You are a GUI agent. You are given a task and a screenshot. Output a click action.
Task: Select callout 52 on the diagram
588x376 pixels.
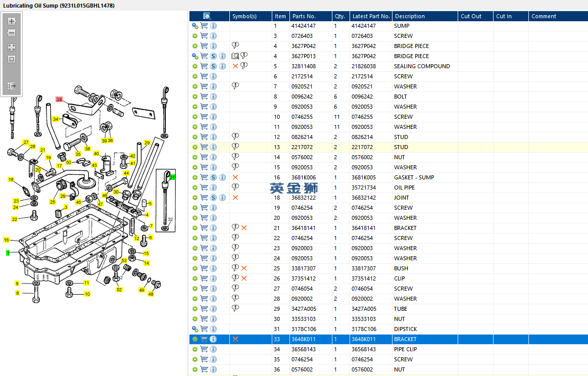[x=119, y=290]
